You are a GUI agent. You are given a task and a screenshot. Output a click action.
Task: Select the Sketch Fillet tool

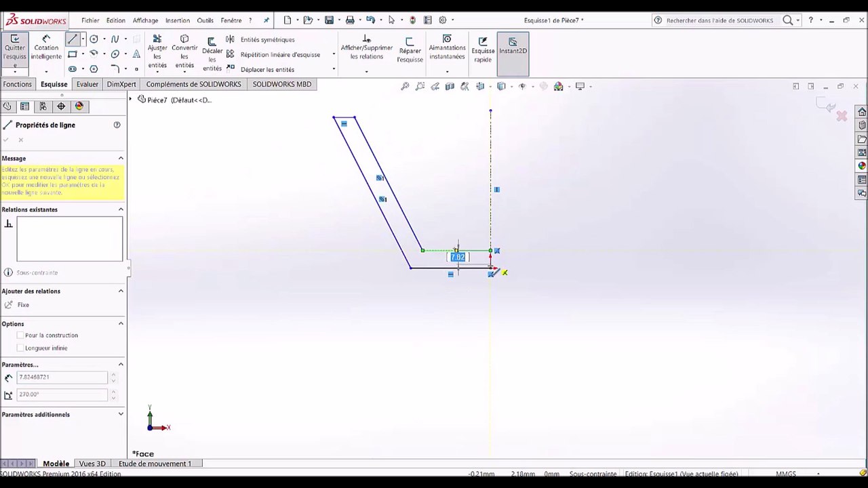tap(115, 69)
